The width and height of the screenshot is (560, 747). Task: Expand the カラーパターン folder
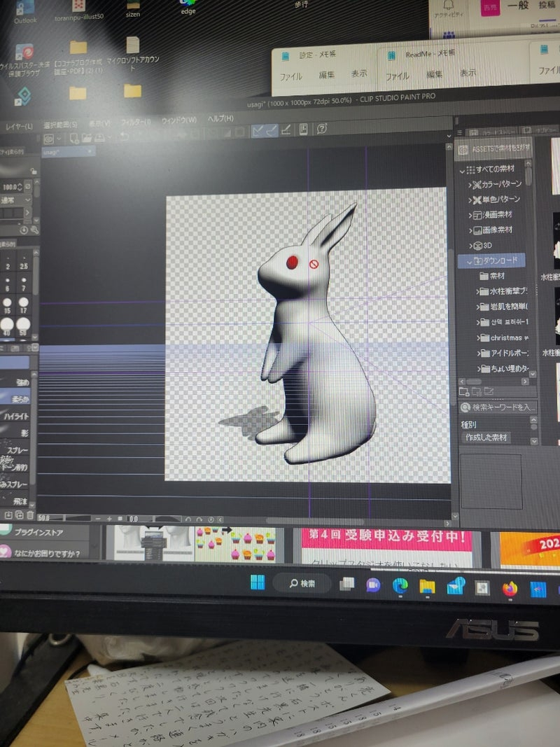pos(470,186)
